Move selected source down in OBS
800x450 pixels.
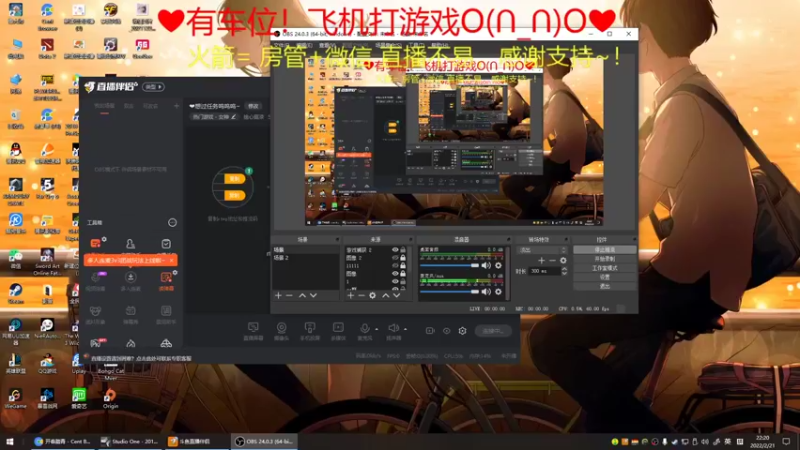click(x=396, y=295)
